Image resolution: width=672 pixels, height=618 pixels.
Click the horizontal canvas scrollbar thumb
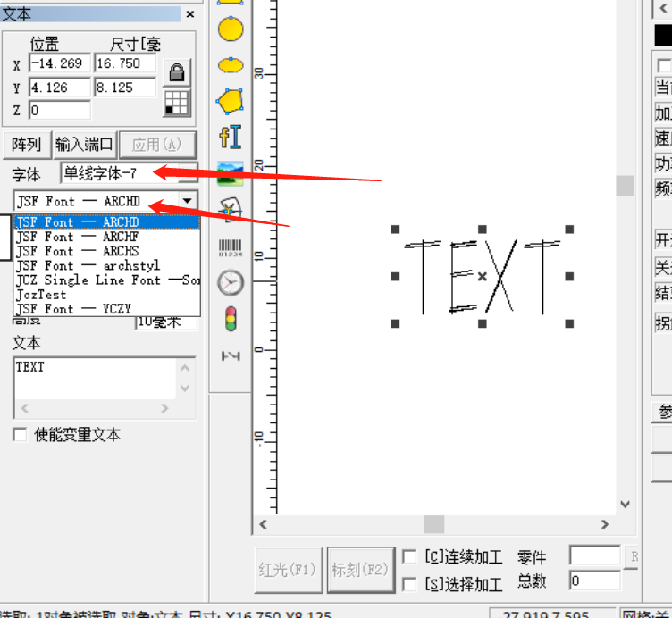point(433,524)
